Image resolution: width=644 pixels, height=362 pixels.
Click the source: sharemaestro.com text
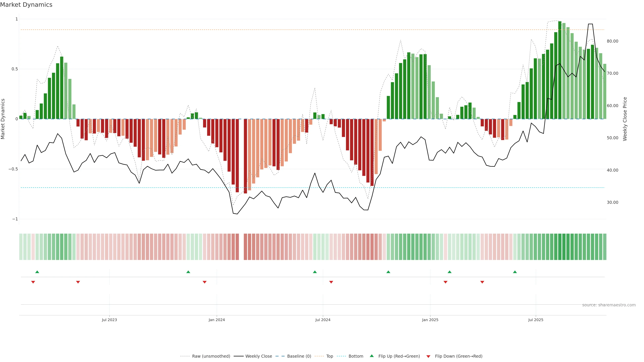point(609,305)
